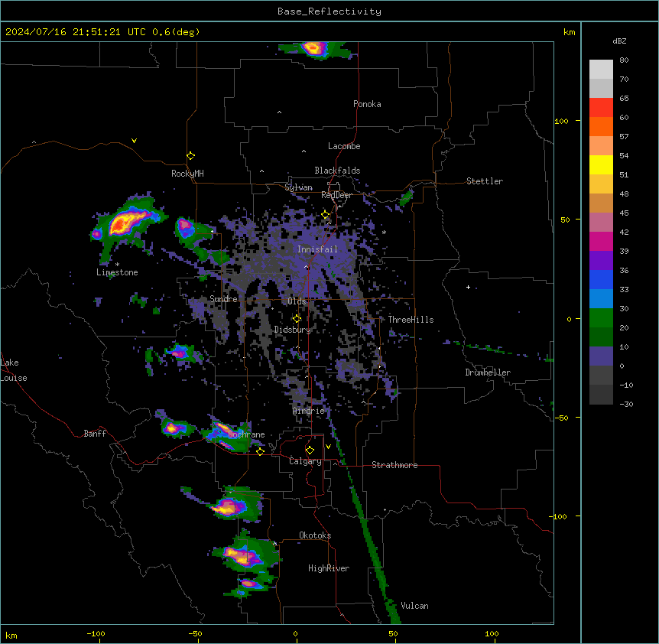Click the Airdrie city label
The height and width of the screenshot is (644, 659).
coord(309,411)
